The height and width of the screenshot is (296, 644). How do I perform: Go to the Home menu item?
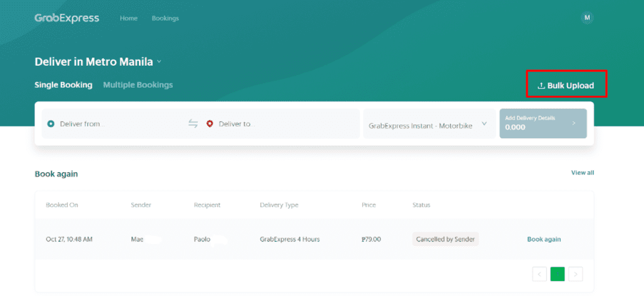(128, 19)
